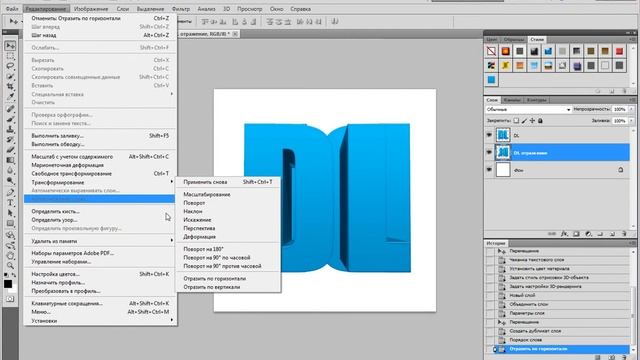640x360 pixels.
Task: Choose Клавиатурные сокращения menu entry
Action: [100, 303]
